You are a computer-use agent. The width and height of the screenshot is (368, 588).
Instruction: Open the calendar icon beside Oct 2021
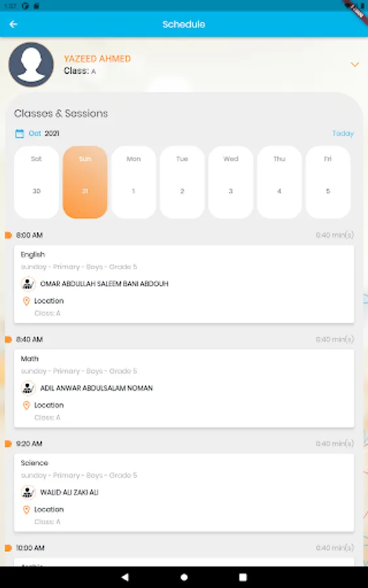click(x=20, y=133)
